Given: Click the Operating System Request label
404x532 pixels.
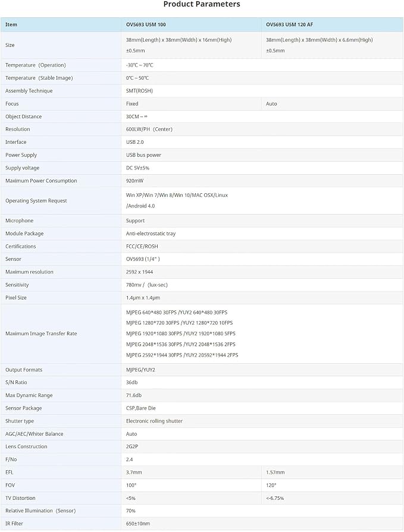Looking at the screenshot, I should pos(36,201).
